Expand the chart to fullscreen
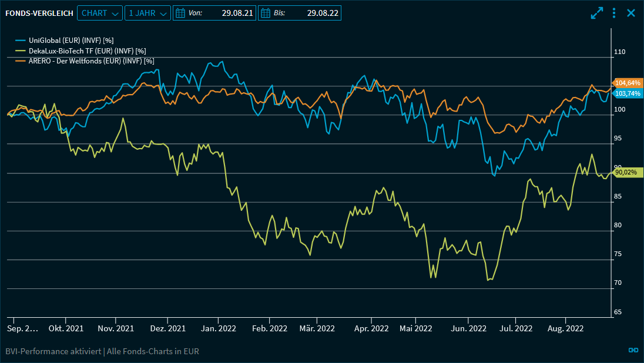 (597, 13)
